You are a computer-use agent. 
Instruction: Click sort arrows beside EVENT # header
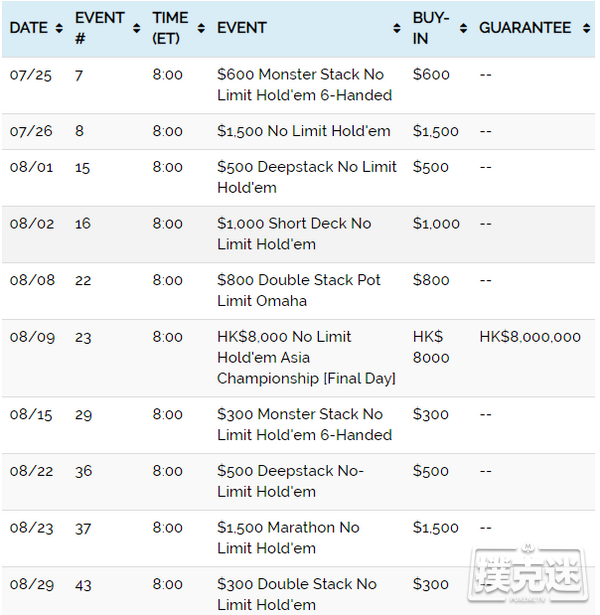(136, 28)
